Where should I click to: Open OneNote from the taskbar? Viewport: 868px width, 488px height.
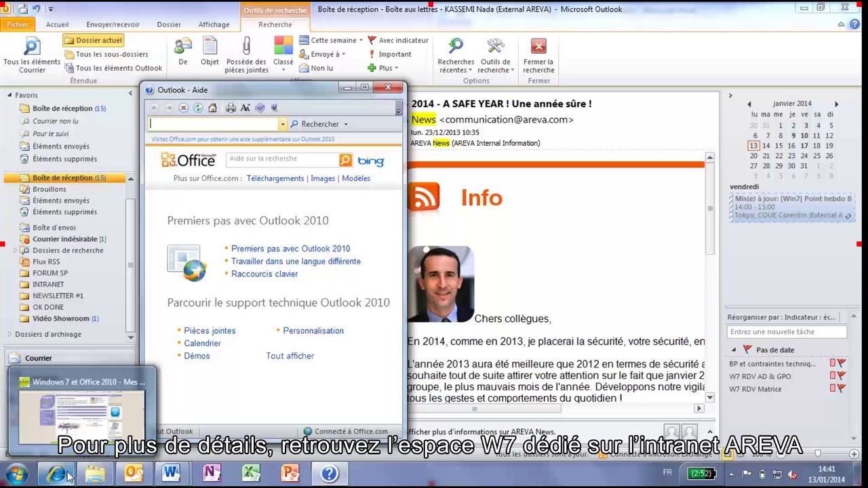click(x=212, y=473)
